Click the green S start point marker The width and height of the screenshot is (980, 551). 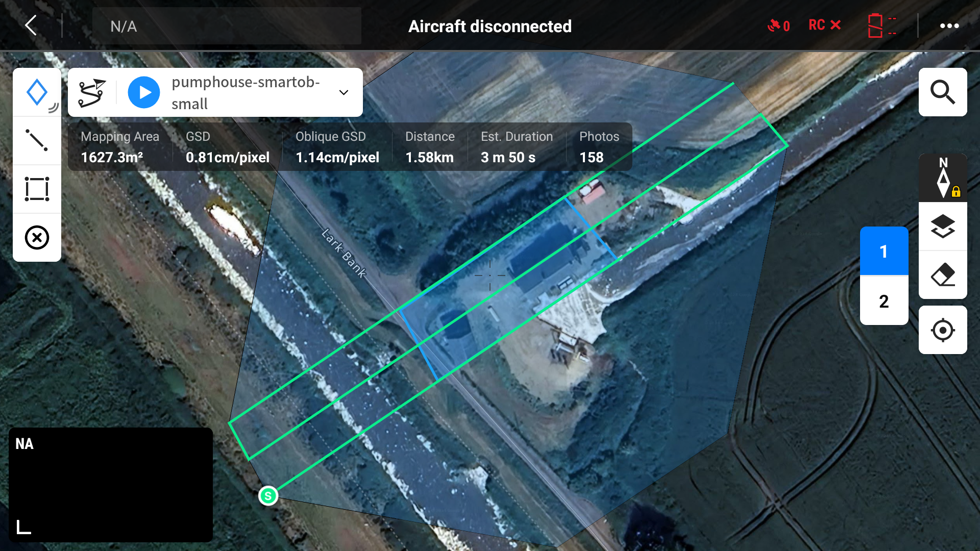point(268,495)
